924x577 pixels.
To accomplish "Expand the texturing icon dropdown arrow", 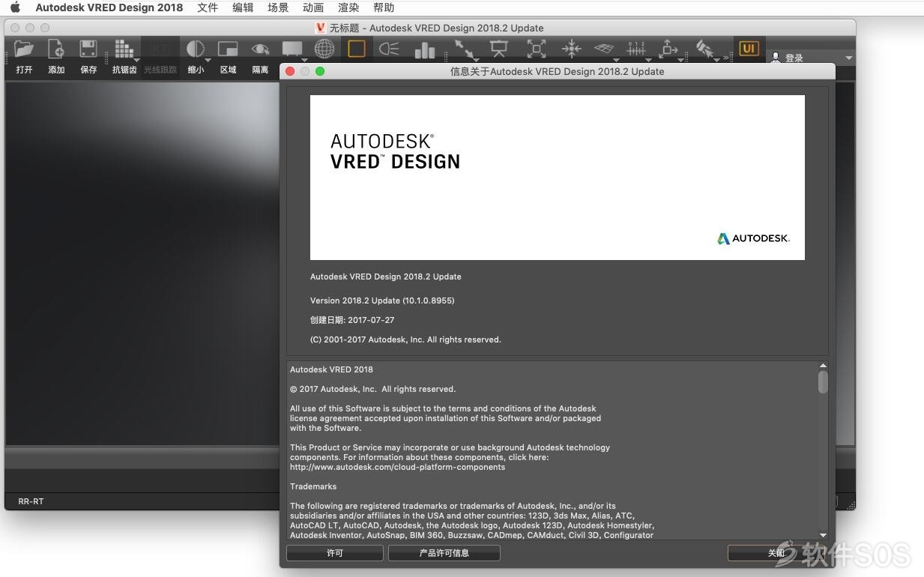I will tap(716, 60).
